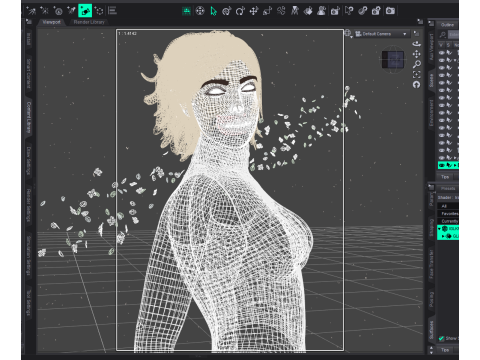The height and width of the screenshot is (360, 480).
Task: Open the Shaping side tab
Action: pos(431,228)
